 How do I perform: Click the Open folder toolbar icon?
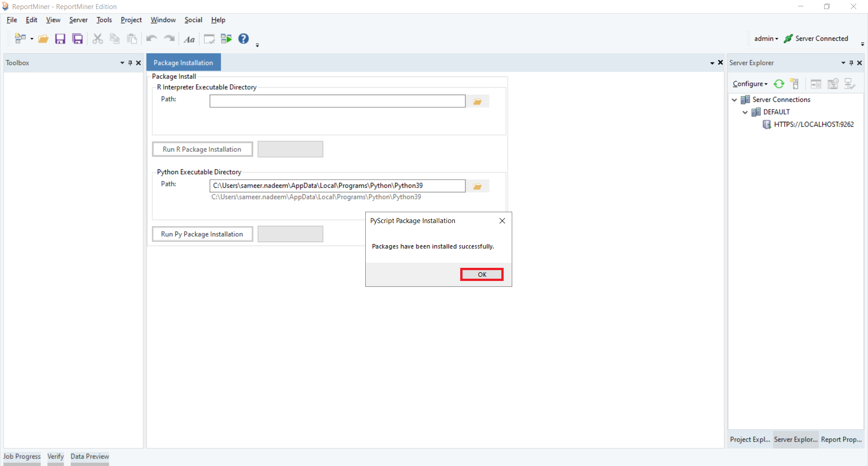coord(43,39)
